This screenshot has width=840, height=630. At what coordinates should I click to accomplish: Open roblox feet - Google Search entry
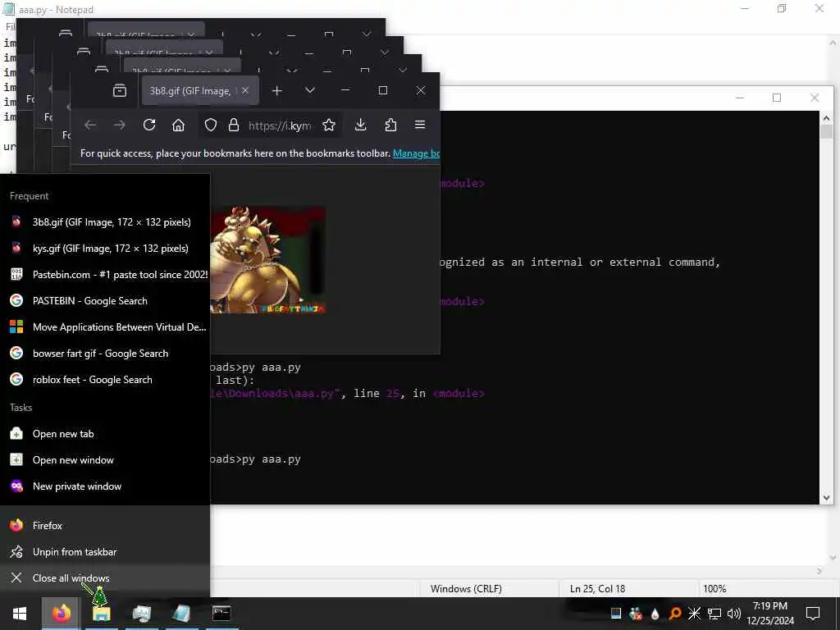pos(105,379)
